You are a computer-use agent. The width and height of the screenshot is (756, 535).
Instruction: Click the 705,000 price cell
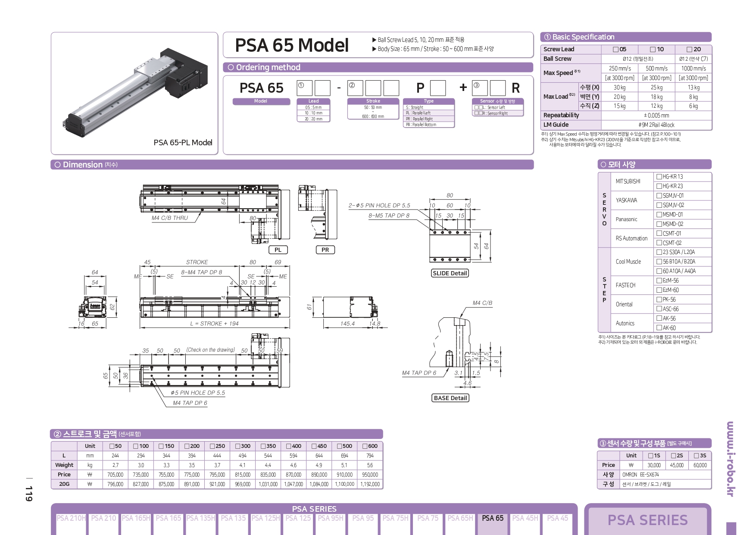point(116,475)
